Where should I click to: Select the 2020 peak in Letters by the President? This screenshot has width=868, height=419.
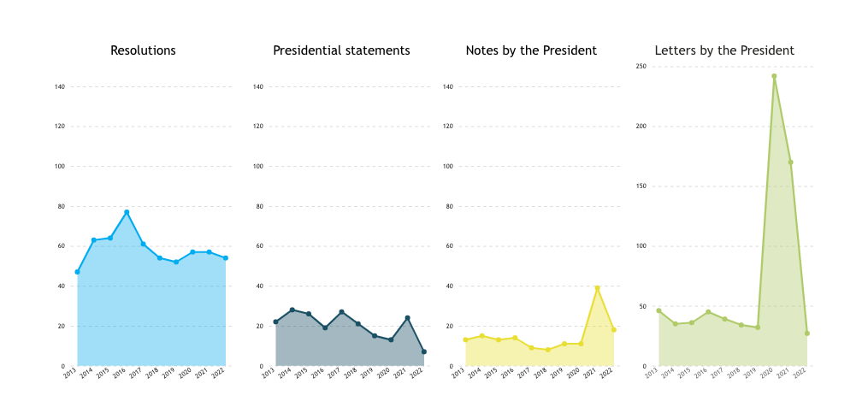coord(775,76)
